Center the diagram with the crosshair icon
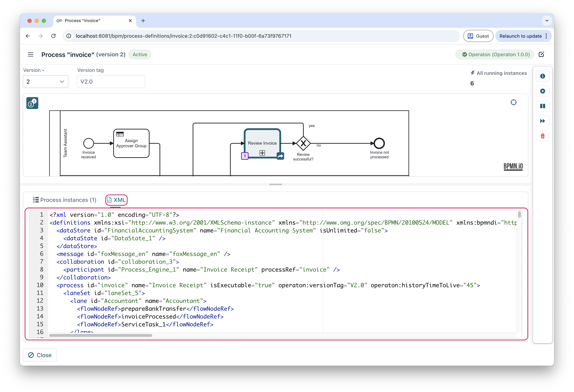Screen dimensions: 574x392 pos(514,102)
